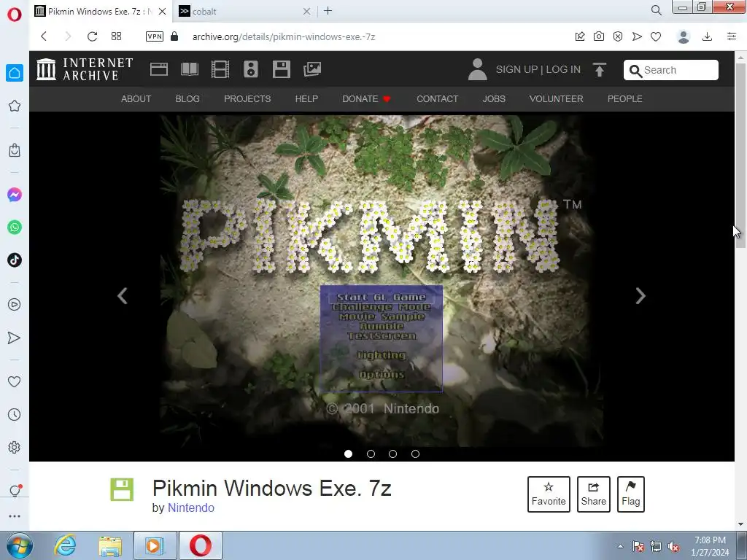This screenshot has height=560, width=747.
Task: Open the BLOG menu item
Action: pos(187,98)
